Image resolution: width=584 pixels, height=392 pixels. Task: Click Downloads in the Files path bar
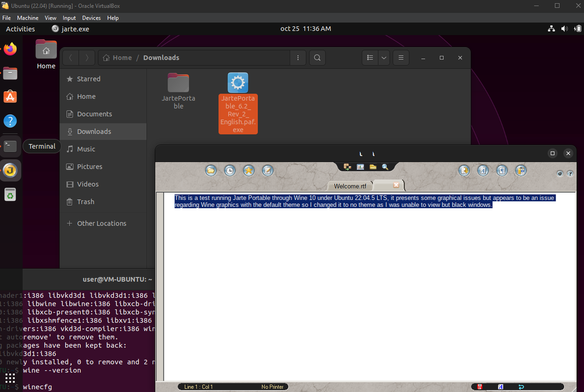click(x=161, y=58)
